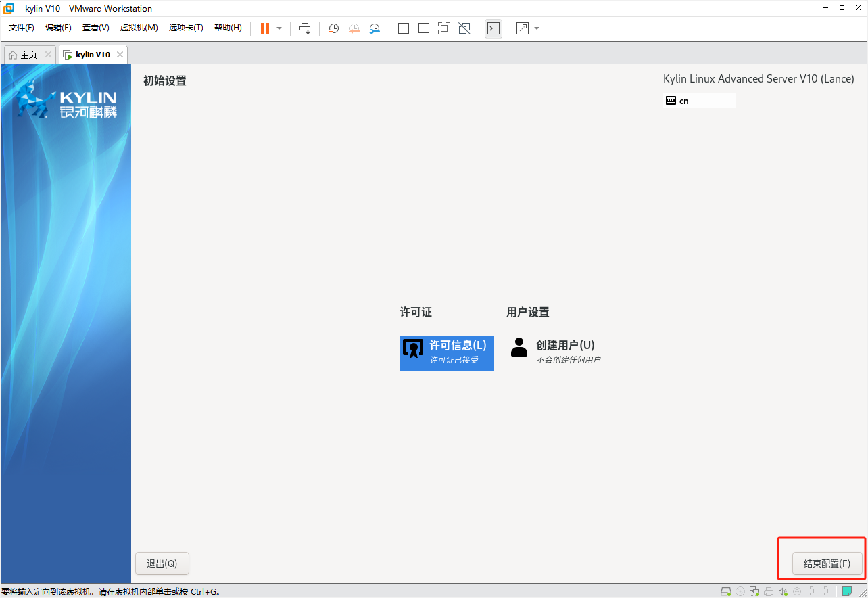
Task: Take a snapshot using the clock-plus icon
Action: coord(333,28)
